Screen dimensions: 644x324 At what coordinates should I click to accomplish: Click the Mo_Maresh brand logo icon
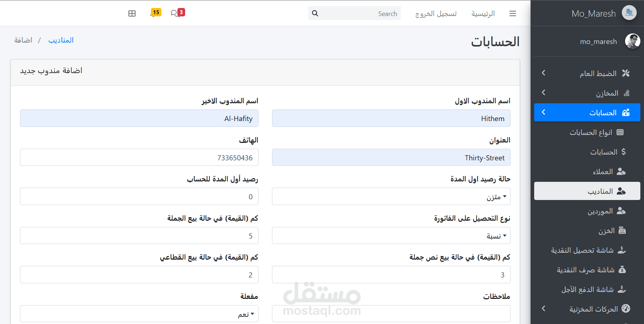[x=629, y=13]
